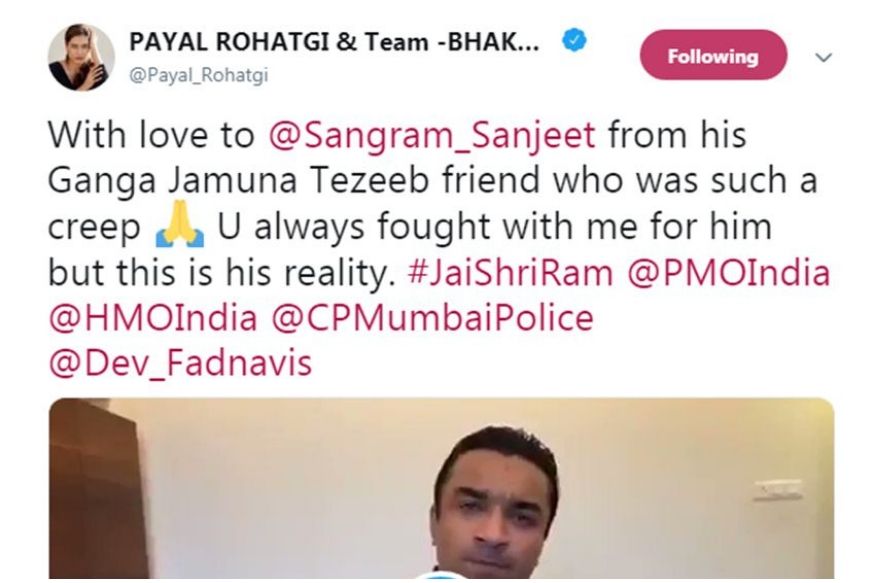Open the PAYAL ROHATGI & Team display name

pyautogui.click(x=334, y=42)
